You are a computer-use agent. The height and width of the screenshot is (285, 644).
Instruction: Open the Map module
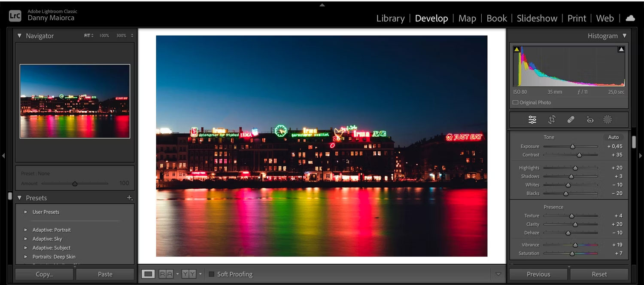pos(467,18)
